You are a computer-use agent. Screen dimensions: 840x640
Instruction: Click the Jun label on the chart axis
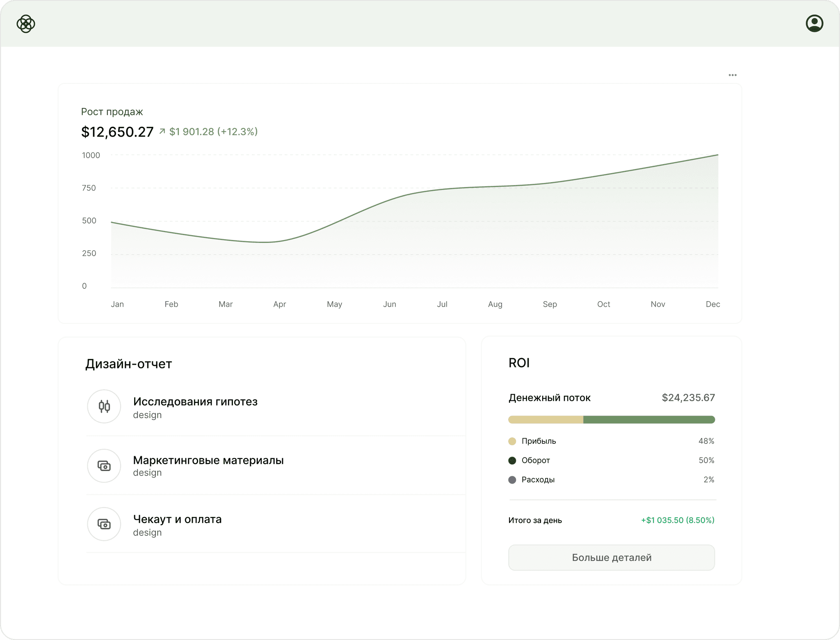(390, 304)
